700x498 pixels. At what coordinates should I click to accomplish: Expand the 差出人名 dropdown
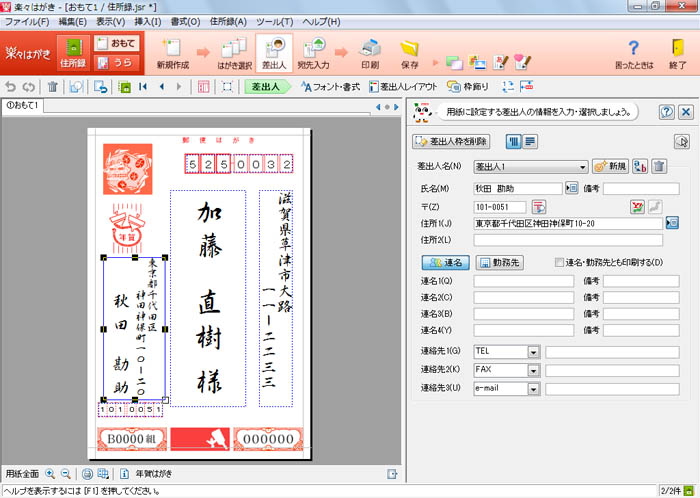tap(582, 167)
